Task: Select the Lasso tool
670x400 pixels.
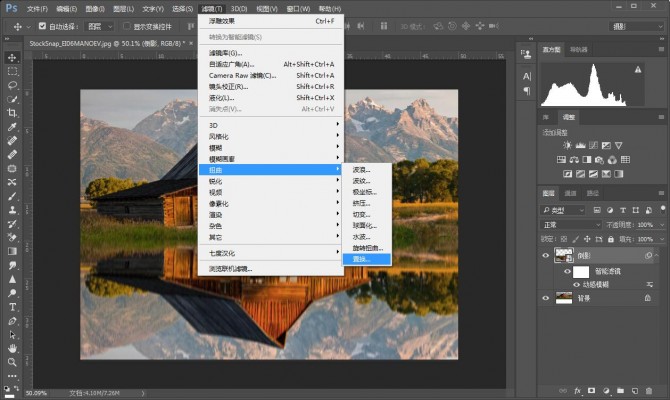Action: (12, 85)
